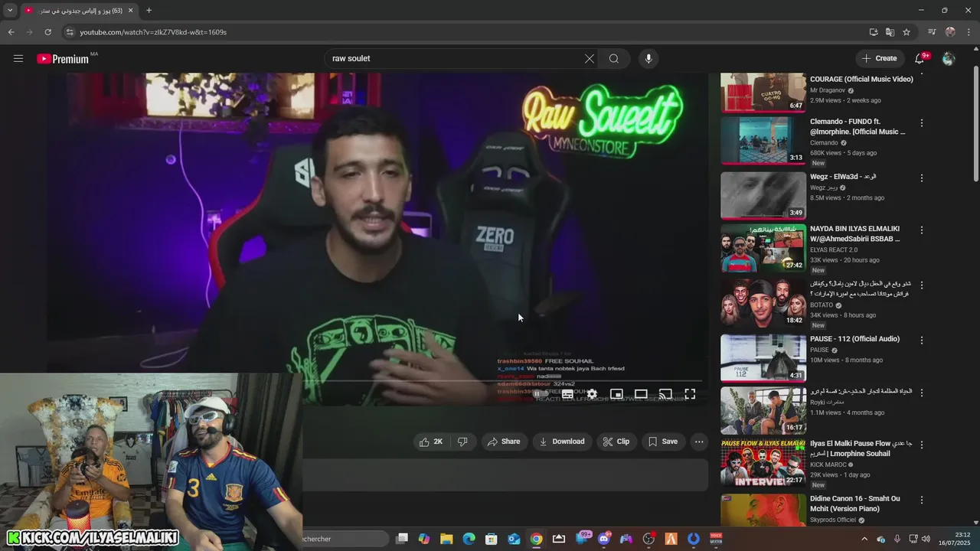Screen dimensions: 980x551
Task: Enter full screen for the video
Action: (x=690, y=394)
